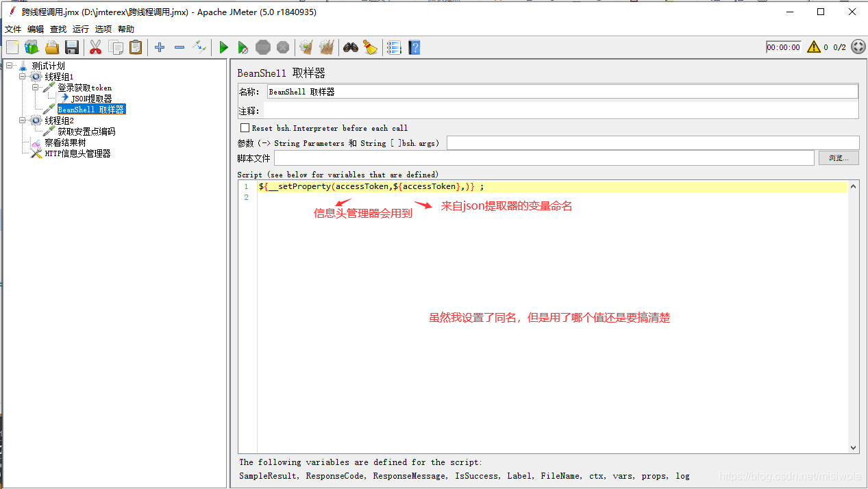Open the 查找 menu
The height and width of the screenshot is (489, 868).
[x=58, y=29]
